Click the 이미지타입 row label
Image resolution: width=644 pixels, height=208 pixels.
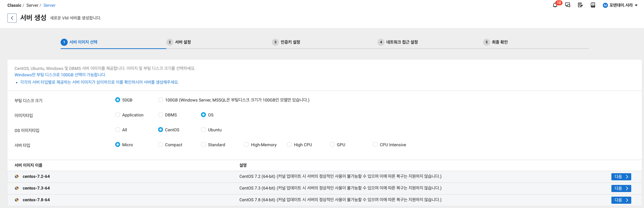(24, 115)
